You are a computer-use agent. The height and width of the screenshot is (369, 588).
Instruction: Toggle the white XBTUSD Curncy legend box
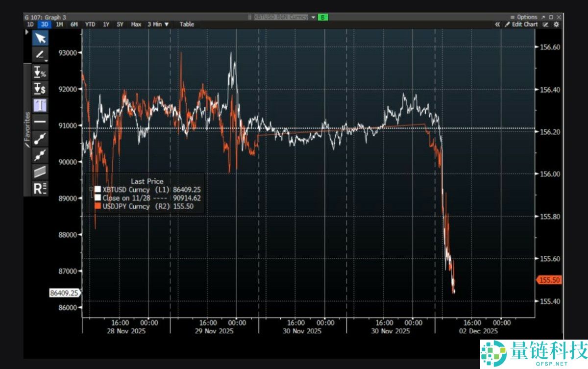click(98, 189)
